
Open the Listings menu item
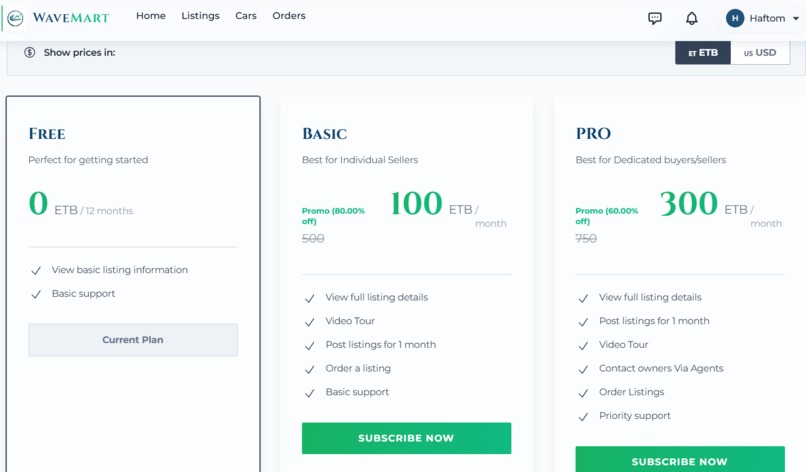[200, 16]
